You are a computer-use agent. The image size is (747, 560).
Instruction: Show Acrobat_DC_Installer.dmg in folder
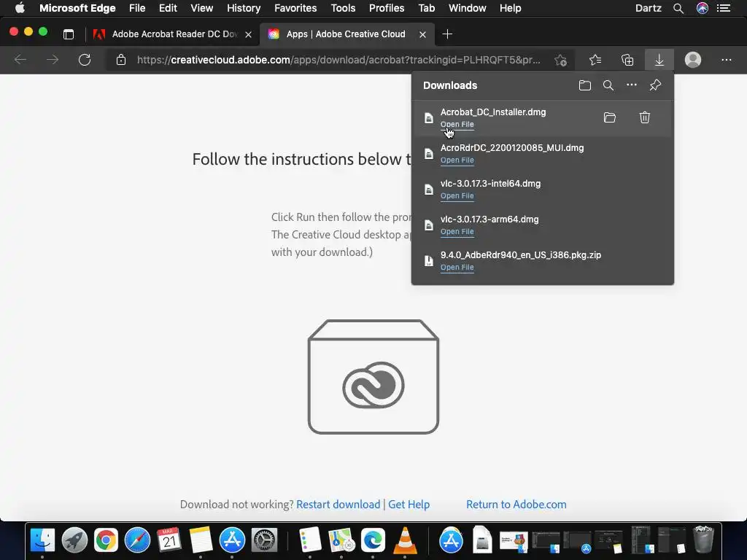pos(610,117)
